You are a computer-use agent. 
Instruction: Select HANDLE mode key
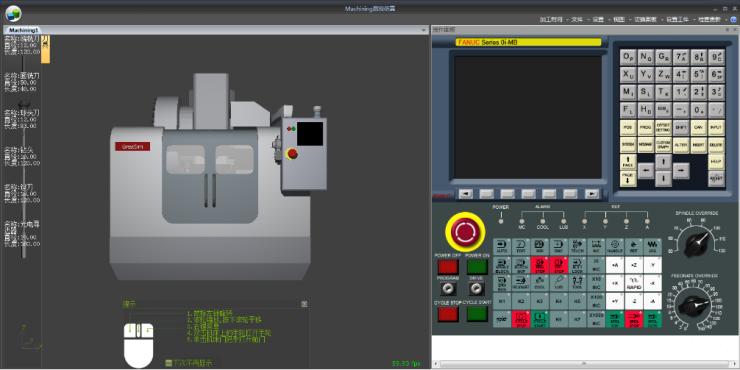click(x=614, y=246)
